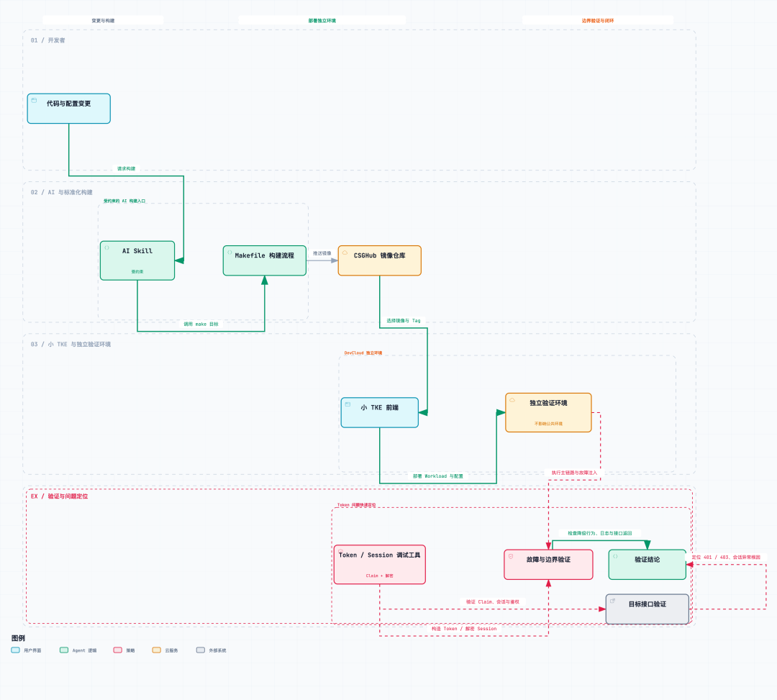This screenshot has width=777, height=700.
Task: Click the code icon in Makefile 构建流程 node
Action: coord(230,253)
